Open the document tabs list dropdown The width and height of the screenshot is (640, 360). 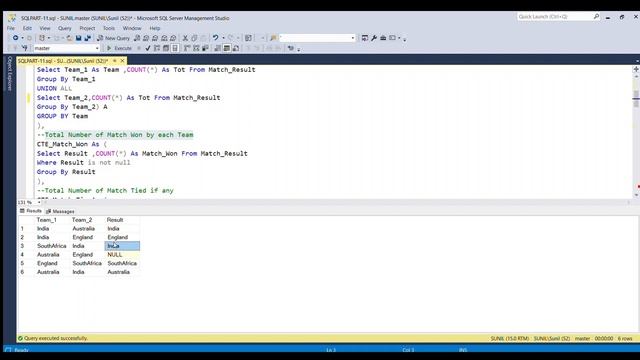pos(637,61)
